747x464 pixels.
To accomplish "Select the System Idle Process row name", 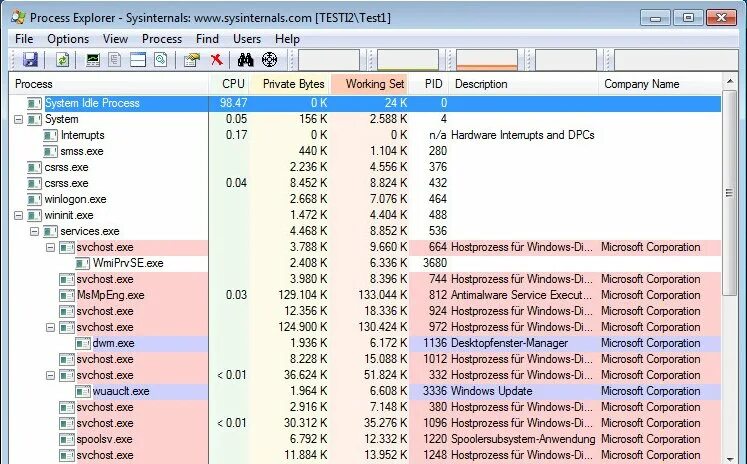I will [x=92, y=103].
